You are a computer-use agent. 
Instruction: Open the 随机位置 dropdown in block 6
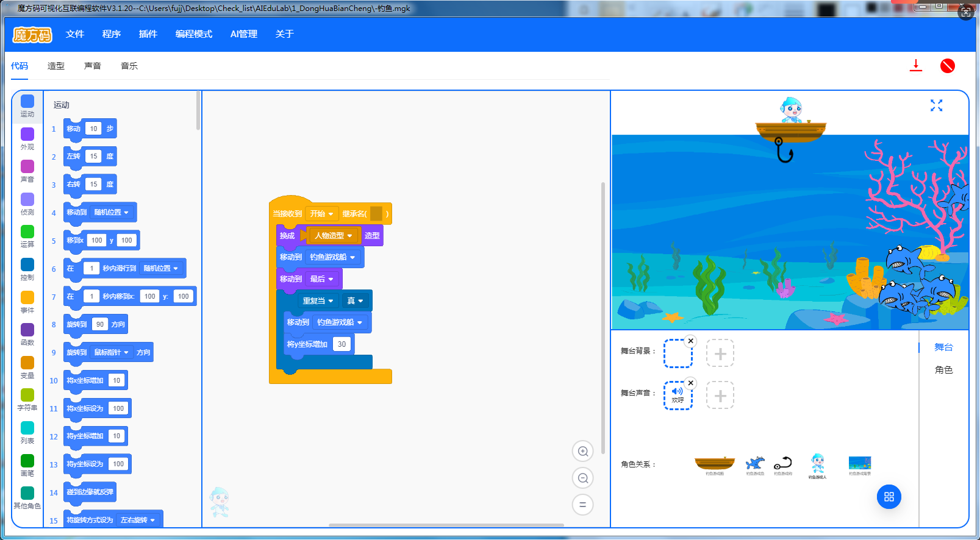tap(161, 268)
